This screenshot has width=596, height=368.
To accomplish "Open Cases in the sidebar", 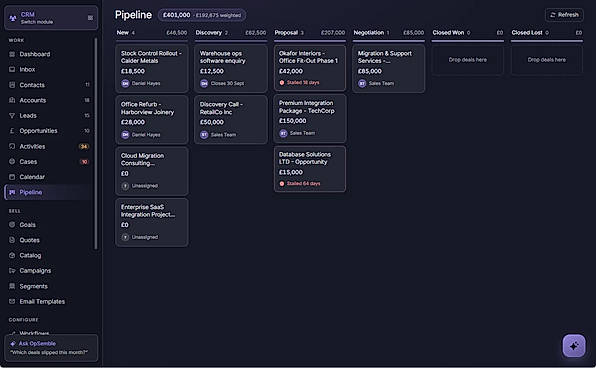I will 48,162.
